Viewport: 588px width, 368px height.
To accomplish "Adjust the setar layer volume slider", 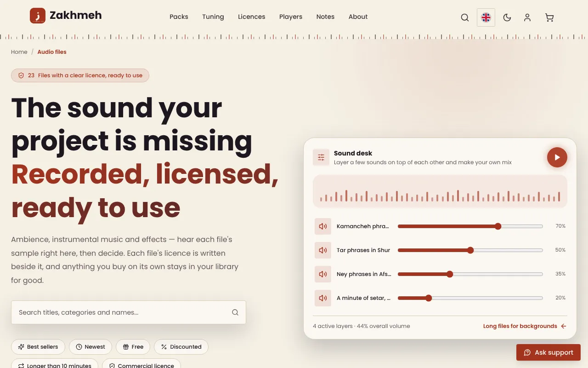I will [470, 298].
